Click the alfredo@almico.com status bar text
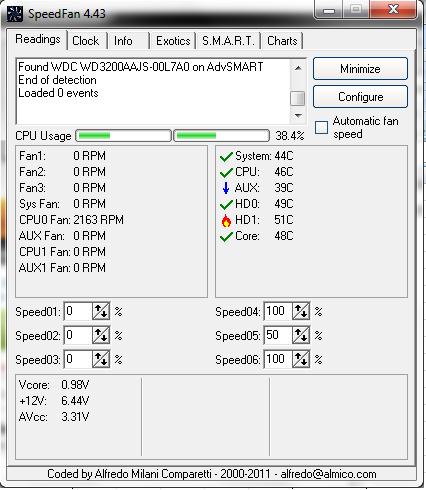This screenshot has width=426, height=490. click(328, 474)
